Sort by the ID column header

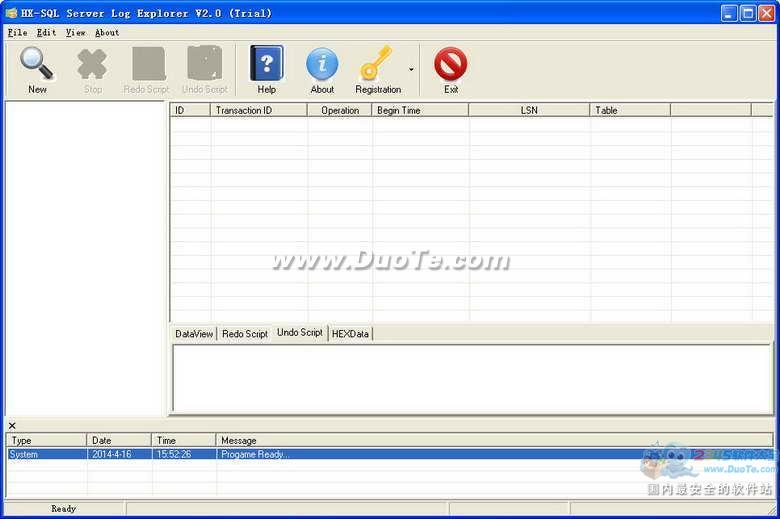click(x=191, y=110)
